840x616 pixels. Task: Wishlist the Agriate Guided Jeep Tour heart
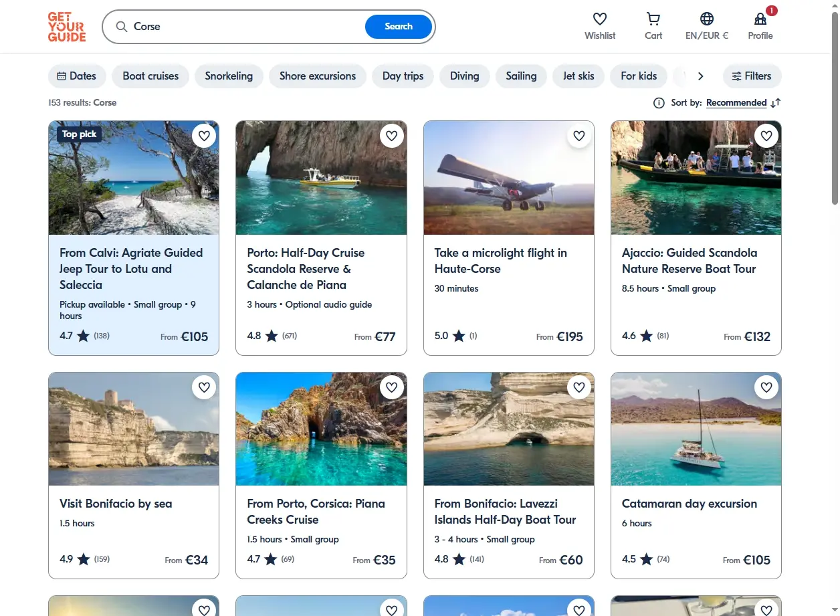[x=204, y=136]
